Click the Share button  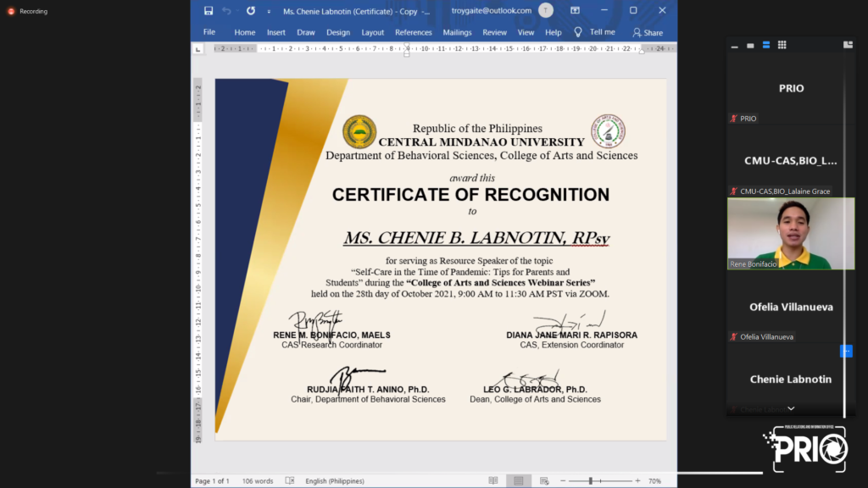pyautogui.click(x=648, y=32)
